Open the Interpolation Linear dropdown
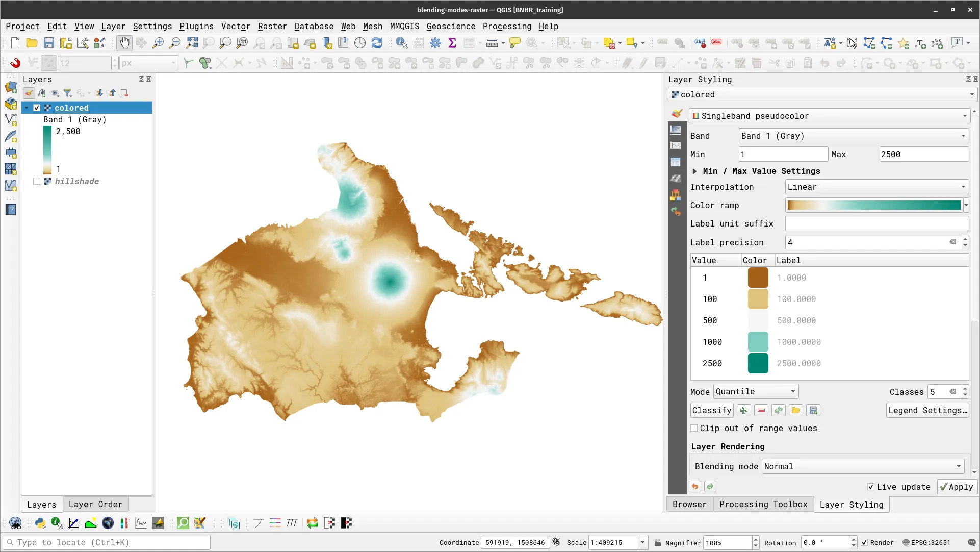Screen dimensions: 980x552 pos(876,187)
